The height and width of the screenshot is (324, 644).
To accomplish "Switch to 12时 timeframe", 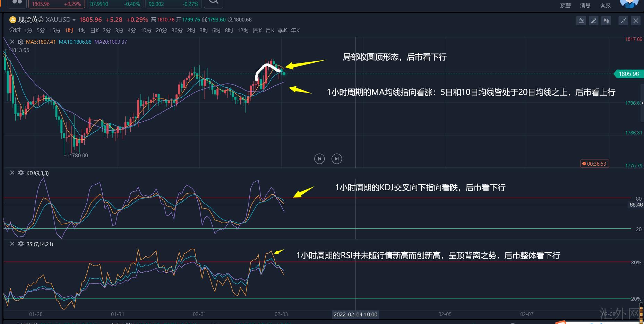I will (243, 30).
